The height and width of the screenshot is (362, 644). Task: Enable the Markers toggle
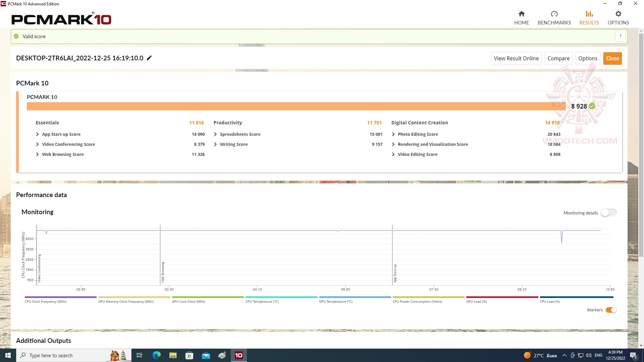611,309
